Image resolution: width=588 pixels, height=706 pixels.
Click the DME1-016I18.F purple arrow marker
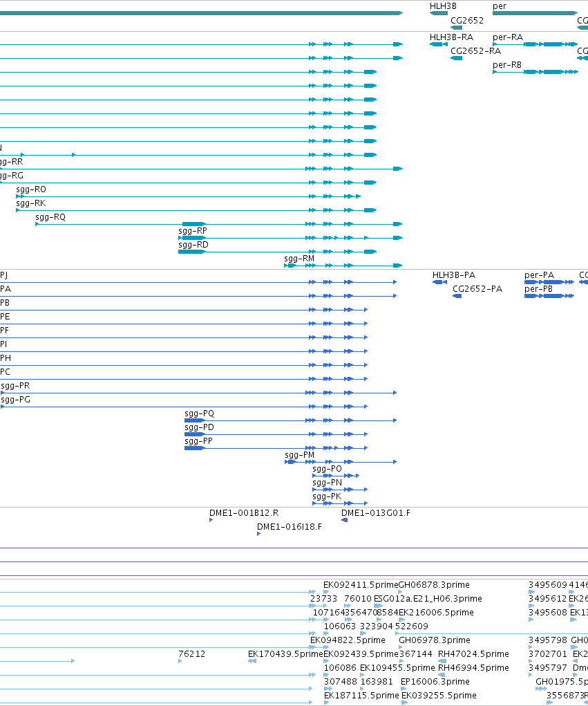258,534
